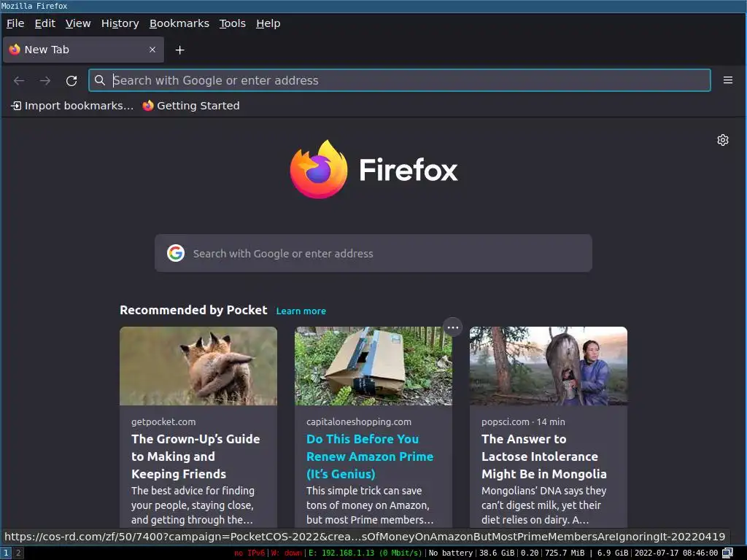Reload the current page
Image resolution: width=747 pixels, height=560 pixels.
point(71,80)
